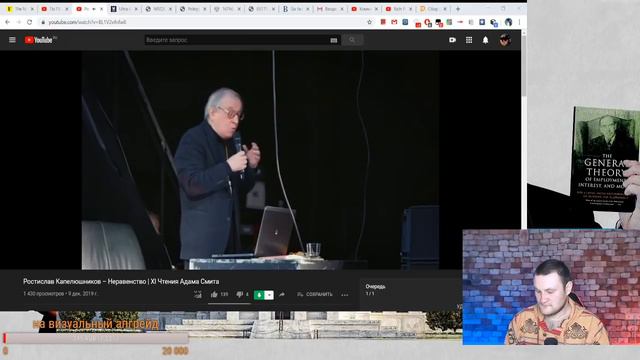Click the YouTube search magnifier button
Image resolution: width=640 pixels, height=360 pixels.
click(x=352, y=40)
